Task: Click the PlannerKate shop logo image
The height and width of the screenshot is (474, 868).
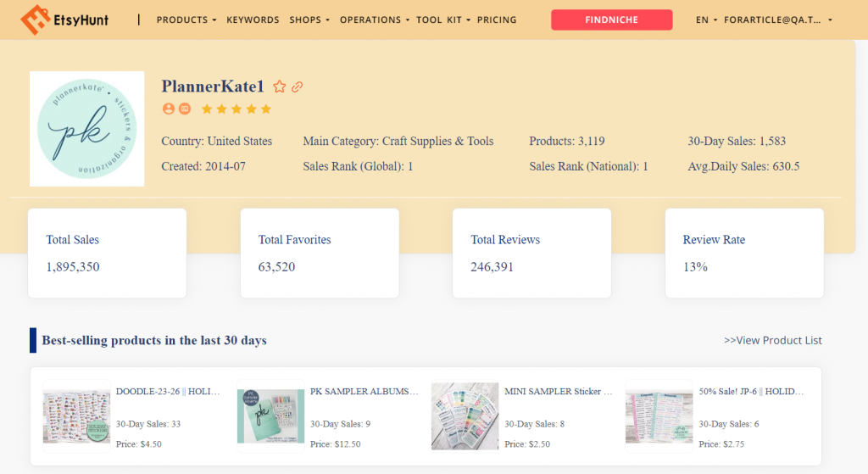Action: click(86, 129)
